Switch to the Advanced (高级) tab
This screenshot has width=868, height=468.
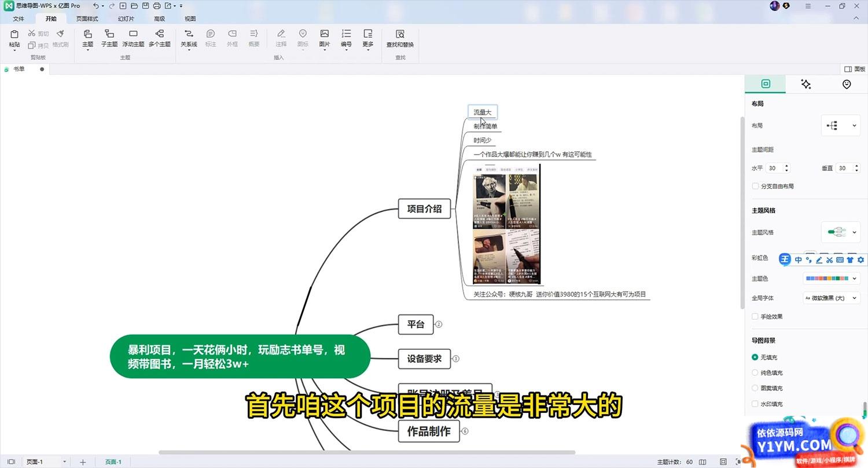pyautogui.click(x=160, y=19)
